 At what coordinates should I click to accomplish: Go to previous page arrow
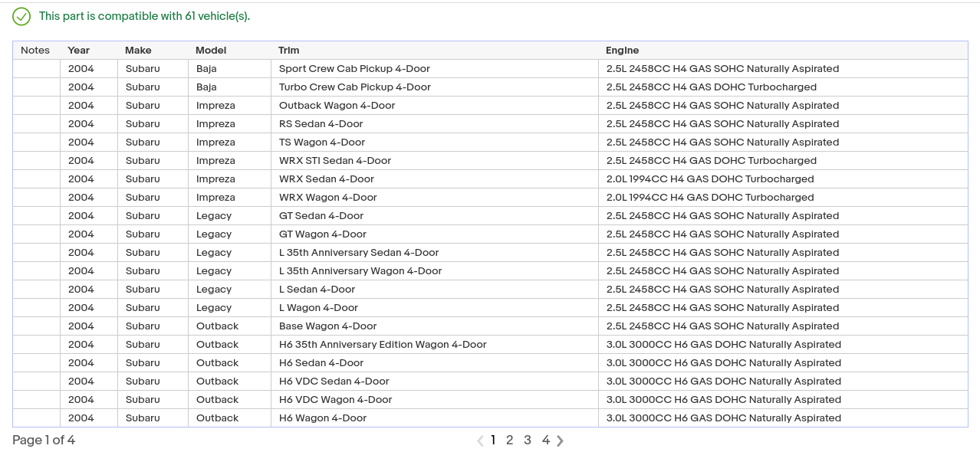tap(480, 441)
